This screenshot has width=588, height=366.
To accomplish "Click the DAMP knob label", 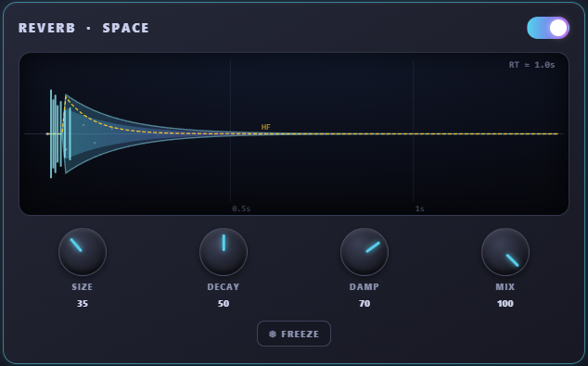I will point(364,286).
